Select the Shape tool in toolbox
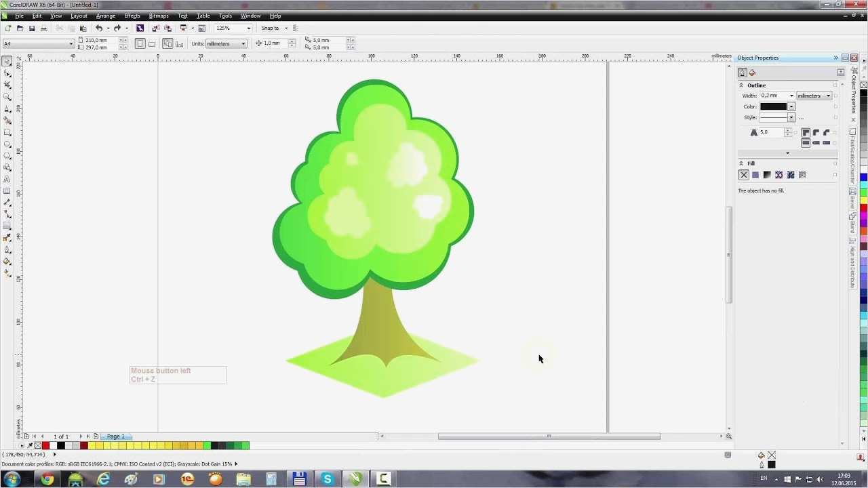Viewport: 868px width, 488px height. tap(7, 73)
